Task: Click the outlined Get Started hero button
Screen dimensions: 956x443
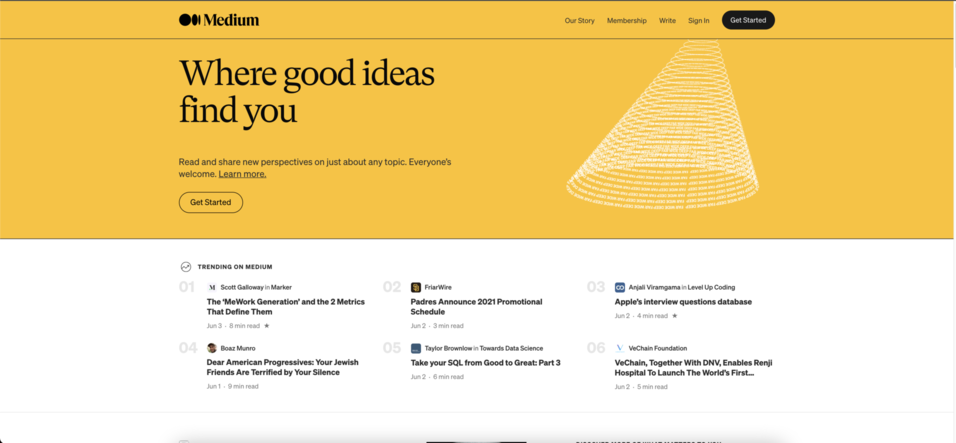Action: (210, 202)
